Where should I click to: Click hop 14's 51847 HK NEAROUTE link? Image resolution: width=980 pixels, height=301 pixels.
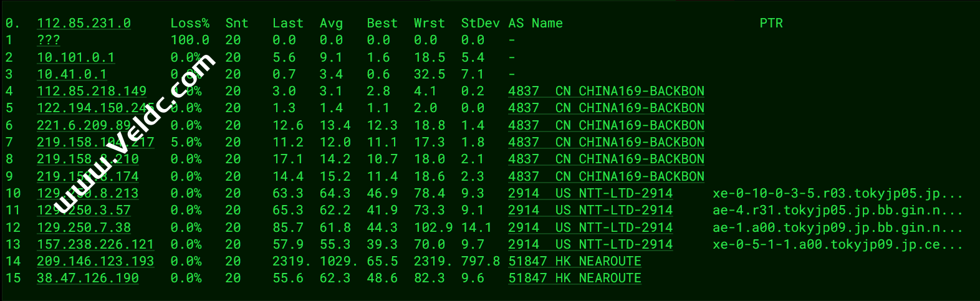[574, 261]
